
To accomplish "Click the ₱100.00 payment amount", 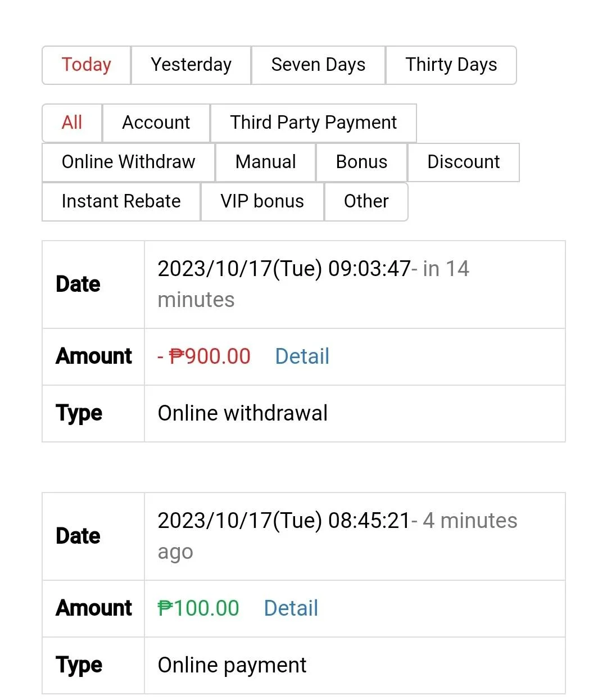I will coord(198,608).
